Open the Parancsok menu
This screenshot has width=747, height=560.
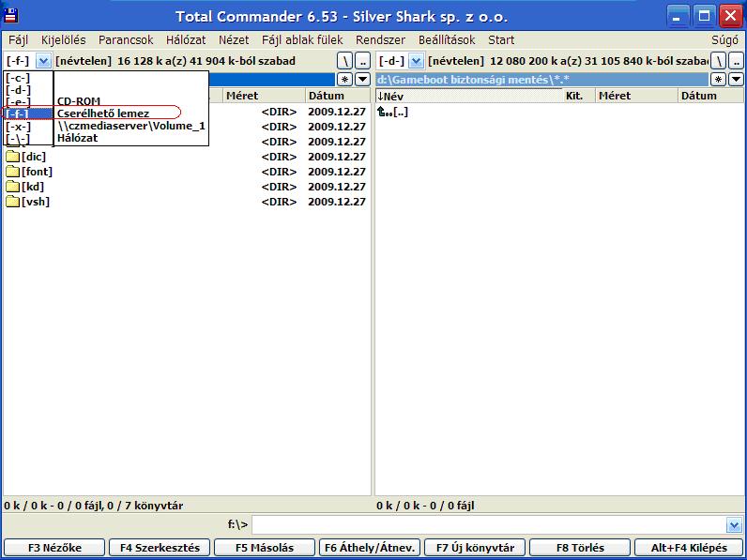(x=126, y=40)
